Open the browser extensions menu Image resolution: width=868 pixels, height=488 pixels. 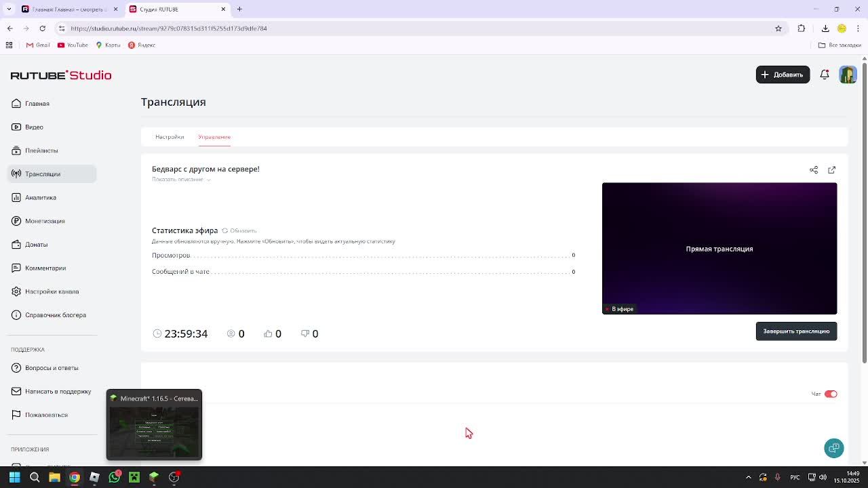[802, 28]
